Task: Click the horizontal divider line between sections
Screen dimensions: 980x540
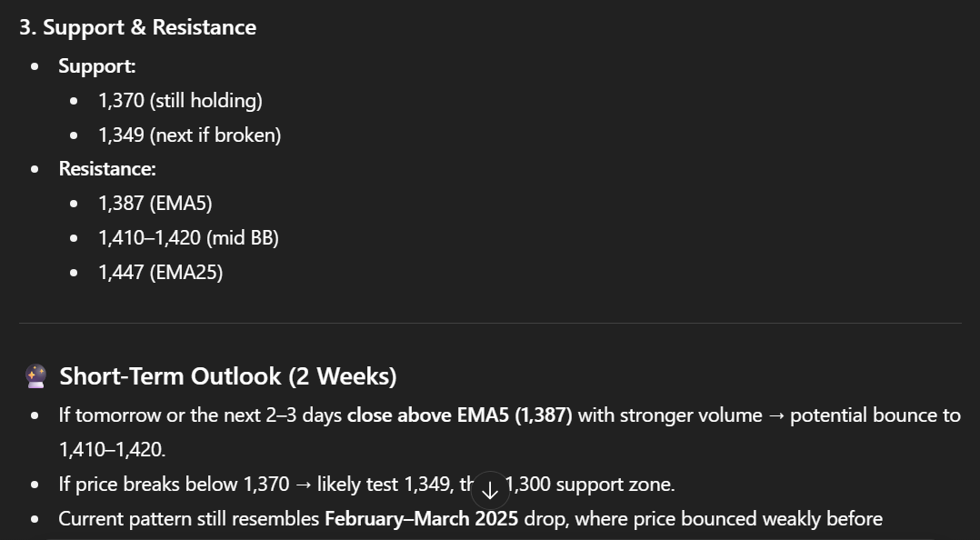Action: (490, 323)
